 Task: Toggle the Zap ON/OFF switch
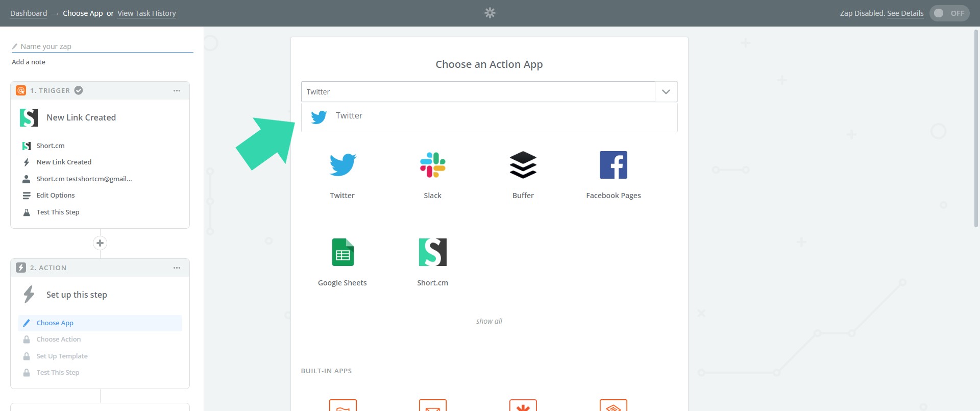(x=949, y=13)
